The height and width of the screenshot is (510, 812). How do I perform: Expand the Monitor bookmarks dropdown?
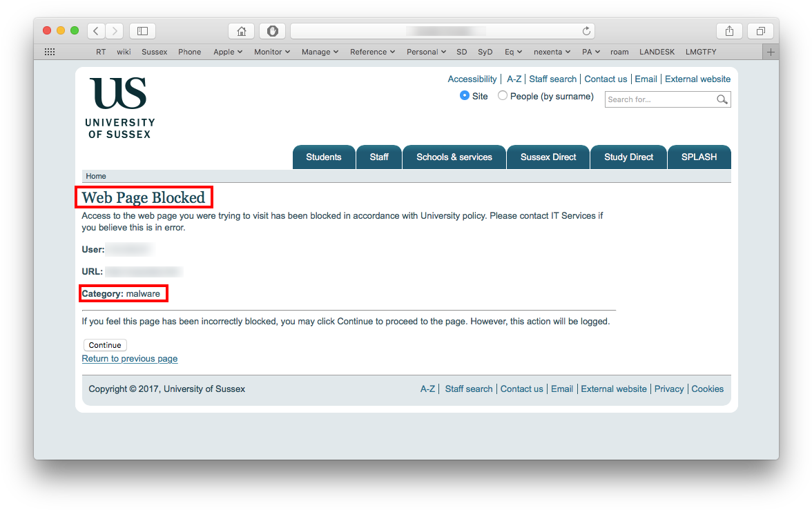point(272,52)
